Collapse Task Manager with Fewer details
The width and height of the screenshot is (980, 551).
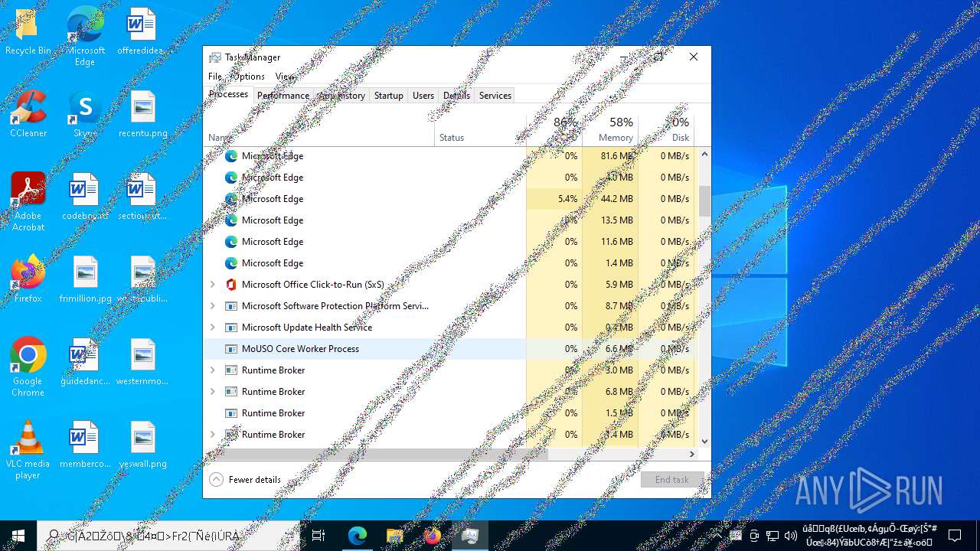(245, 480)
